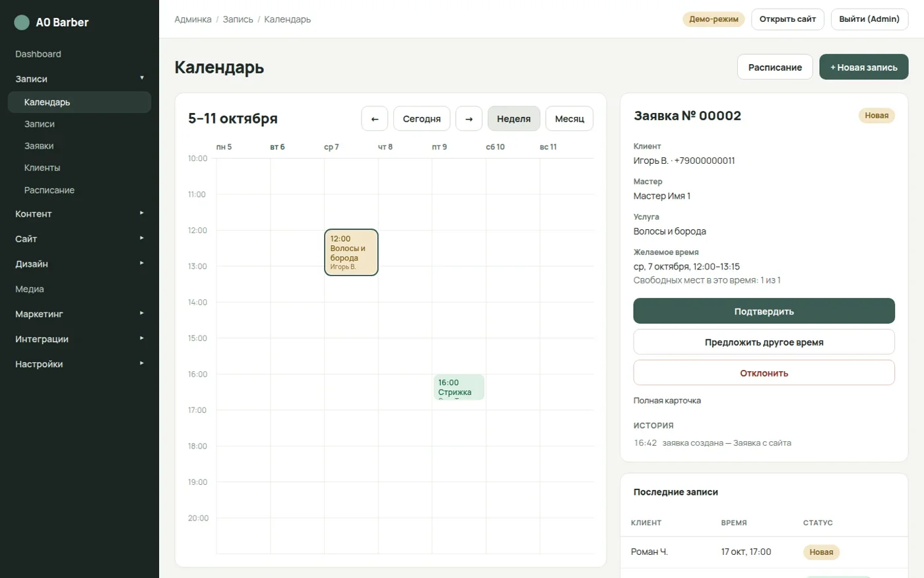Expand the Маркетинг sidebar section

tap(79, 314)
